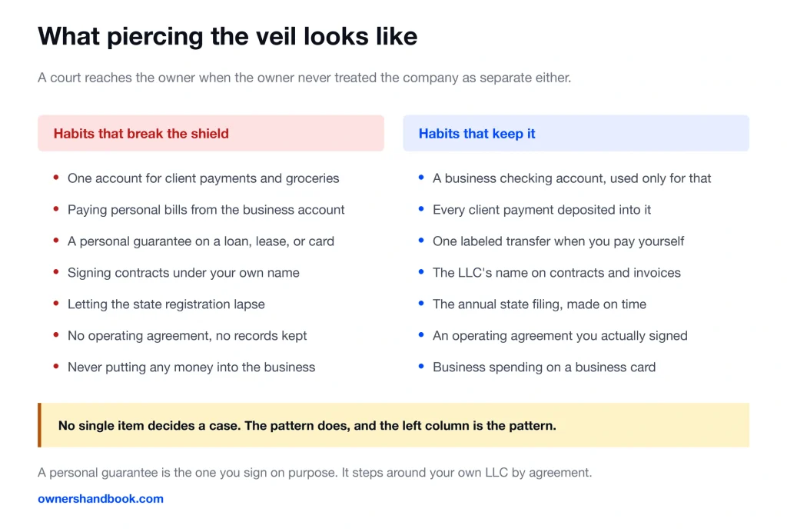Select 'The LLC's name on contracts and invoices'

coord(556,272)
